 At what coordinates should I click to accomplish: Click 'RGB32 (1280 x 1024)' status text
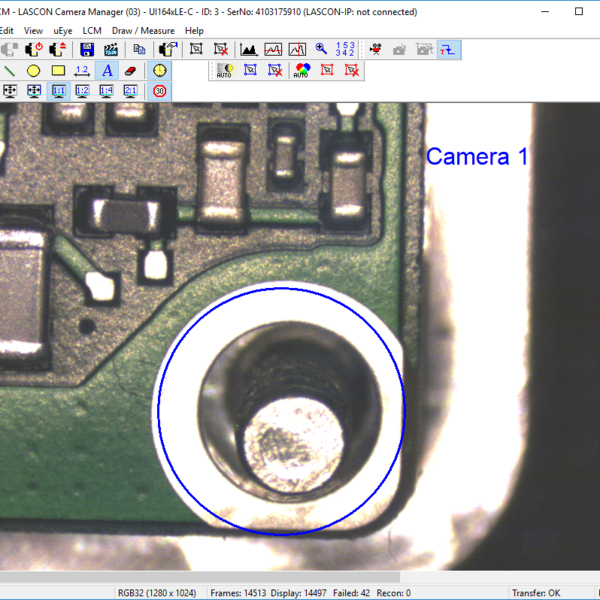coord(157,593)
